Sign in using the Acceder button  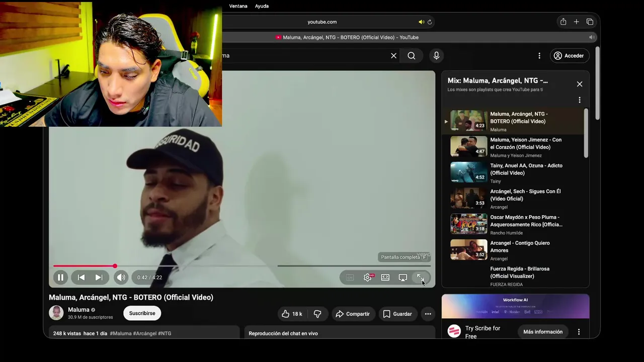coord(569,56)
